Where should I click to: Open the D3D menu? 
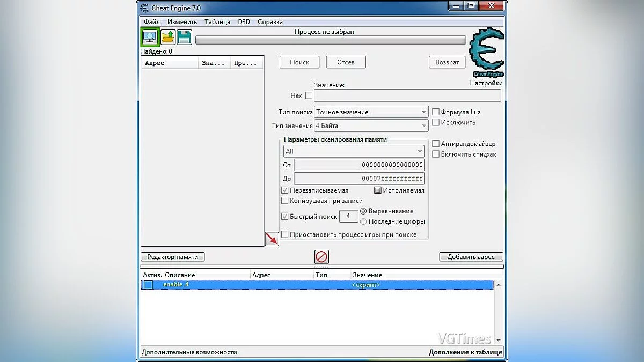click(x=244, y=22)
